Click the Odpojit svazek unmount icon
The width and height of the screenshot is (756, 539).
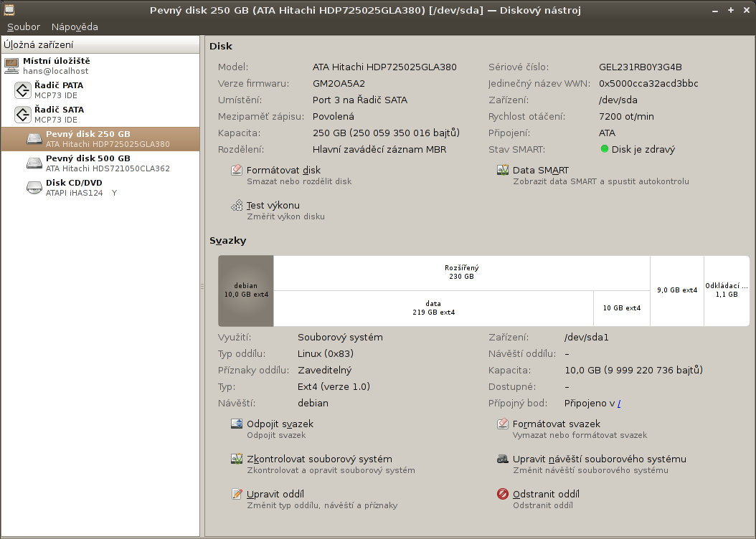point(237,424)
